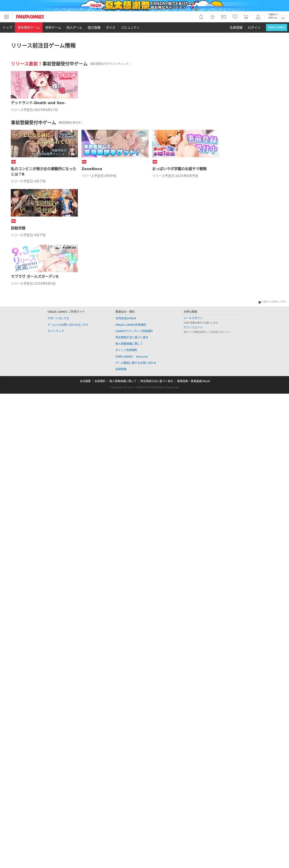The width and height of the screenshot is (289, 868).
Task: Open the 妖絵世録 title link
Action: tap(18, 228)
